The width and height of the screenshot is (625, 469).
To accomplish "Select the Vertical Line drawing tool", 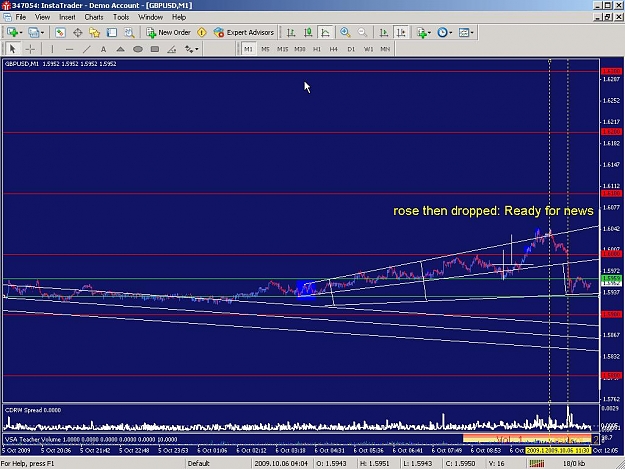I will click(52, 49).
